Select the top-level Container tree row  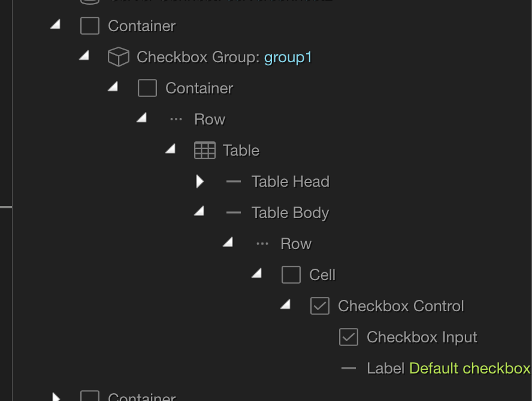[x=142, y=26]
